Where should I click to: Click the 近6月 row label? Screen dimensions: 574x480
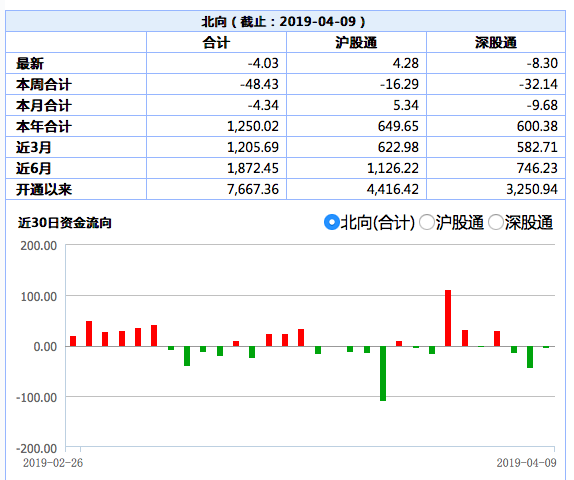(34, 168)
